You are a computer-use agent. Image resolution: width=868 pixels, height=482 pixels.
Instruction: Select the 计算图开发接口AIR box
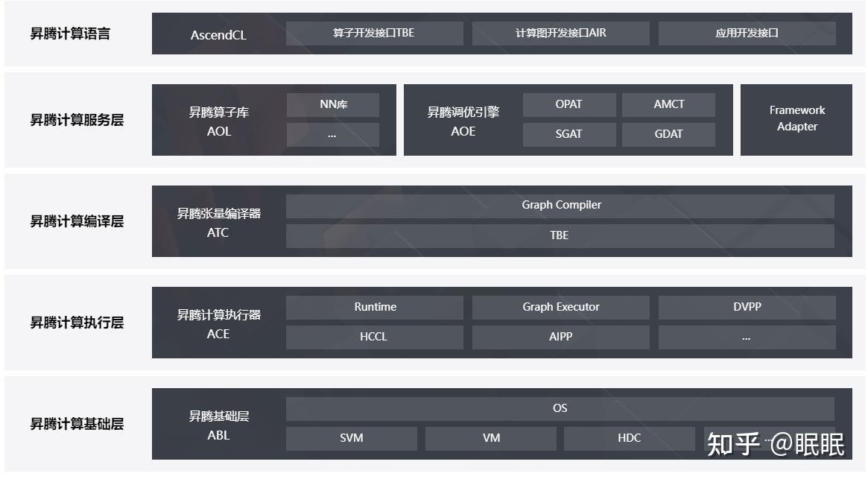pos(560,34)
